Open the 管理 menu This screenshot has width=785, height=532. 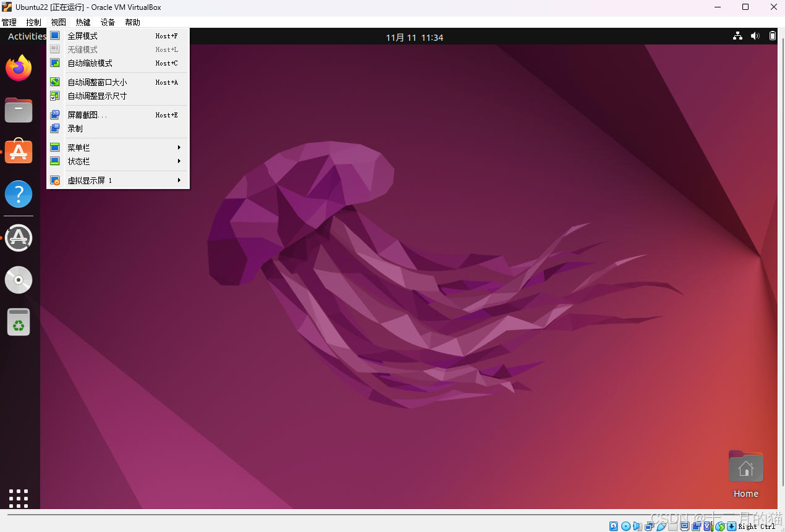click(x=9, y=22)
